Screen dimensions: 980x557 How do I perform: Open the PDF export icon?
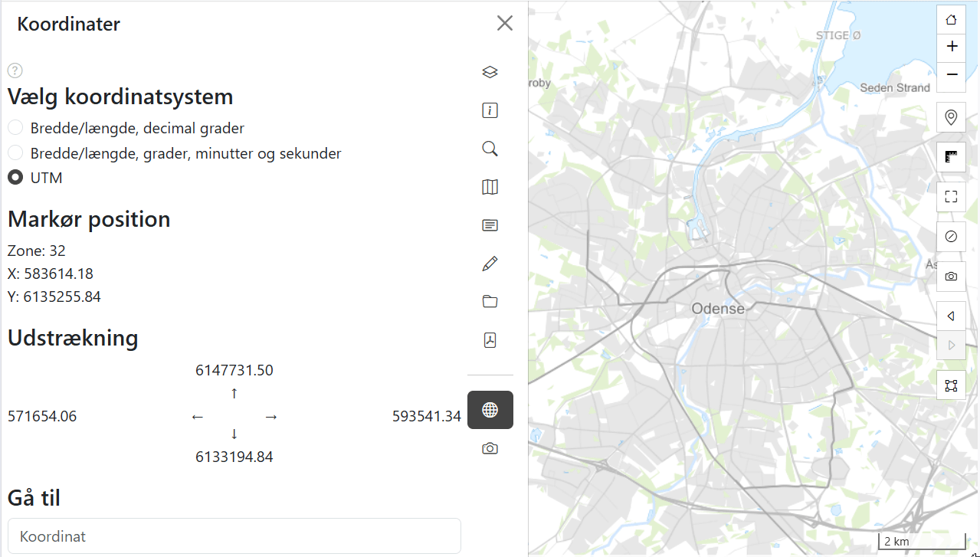[490, 340]
